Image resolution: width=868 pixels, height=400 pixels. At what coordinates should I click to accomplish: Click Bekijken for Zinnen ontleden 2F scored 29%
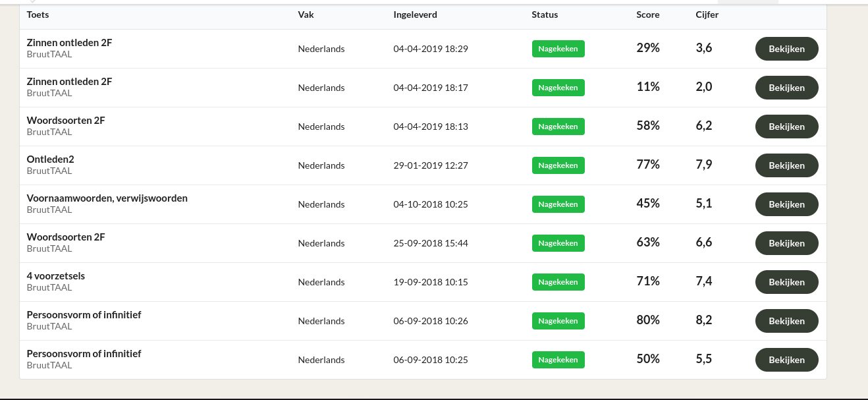pos(786,49)
